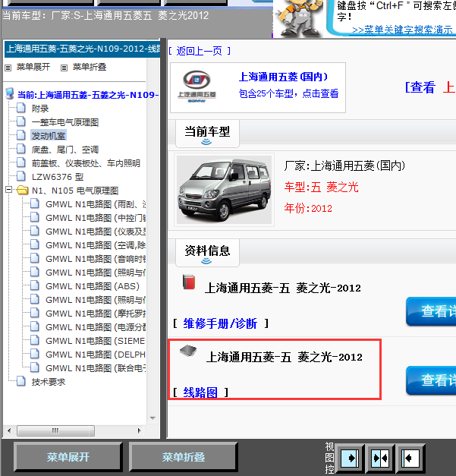Click the top 菜单展开 text link
Viewport: 456px width, 476px height.
click(x=33, y=67)
